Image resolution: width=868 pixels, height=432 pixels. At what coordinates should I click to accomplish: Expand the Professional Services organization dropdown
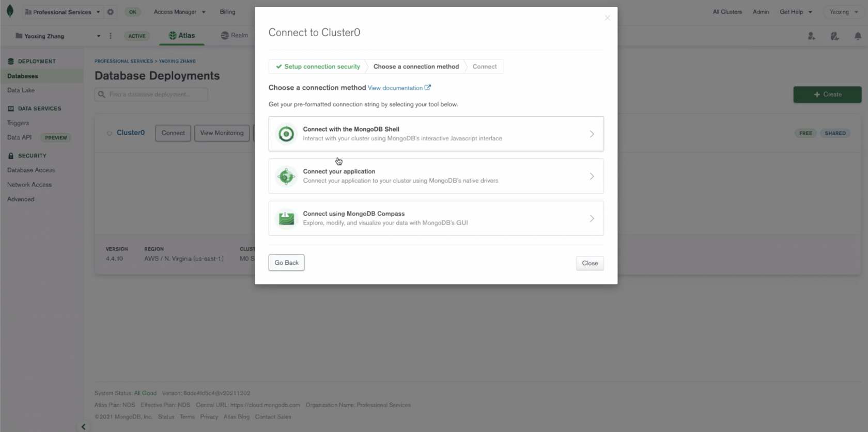click(62, 12)
